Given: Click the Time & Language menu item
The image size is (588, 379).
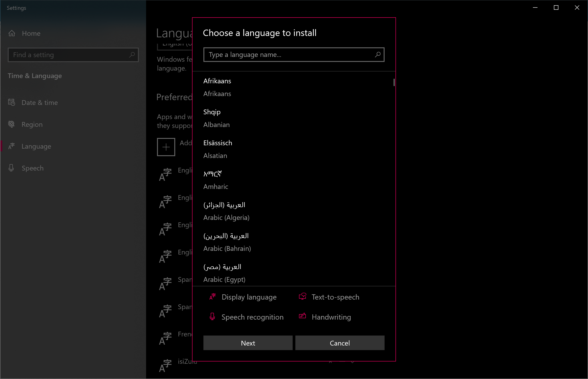Looking at the screenshot, I should point(35,76).
